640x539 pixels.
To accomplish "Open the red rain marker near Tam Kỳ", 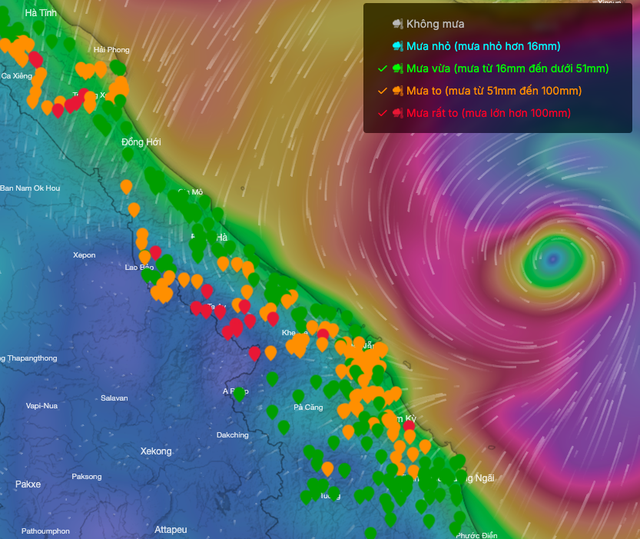I will coord(408,428).
